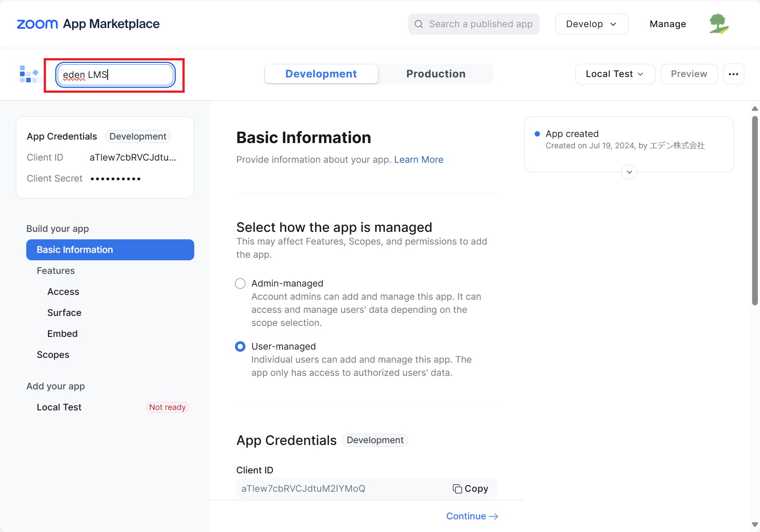Open Local Test sidebar item

coord(59,407)
